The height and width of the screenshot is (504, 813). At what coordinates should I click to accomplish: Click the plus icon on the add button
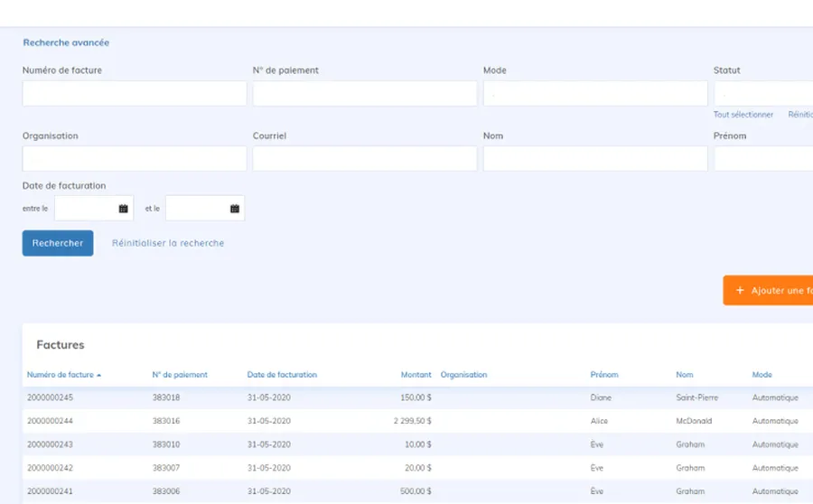coord(741,291)
